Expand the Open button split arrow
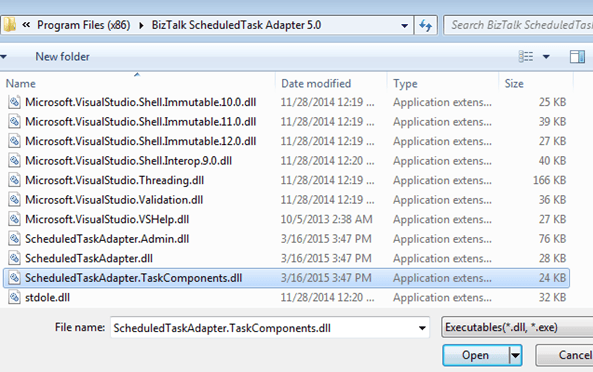 pyautogui.click(x=515, y=355)
